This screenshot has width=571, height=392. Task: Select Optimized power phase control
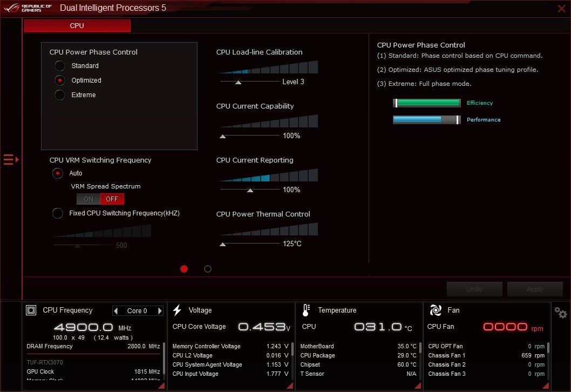pyautogui.click(x=60, y=80)
